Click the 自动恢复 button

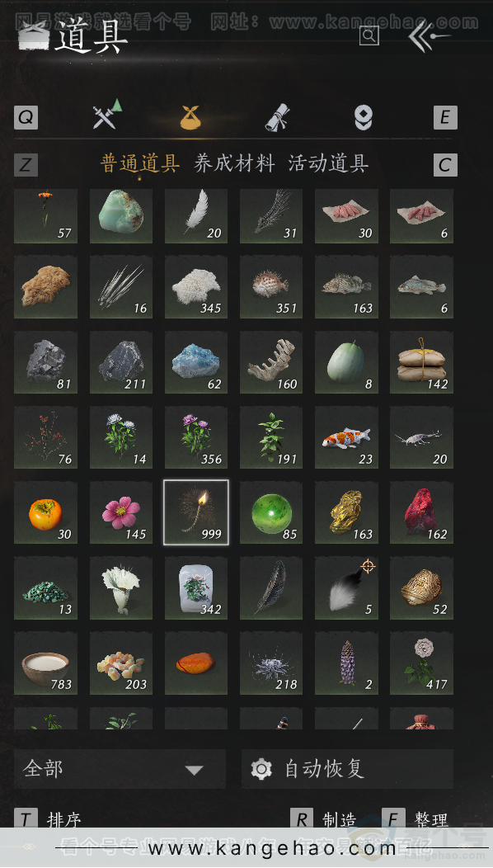click(347, 769)
